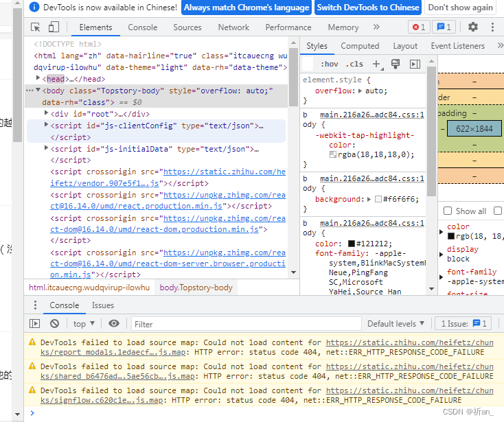Viewport: 504px width, 422px height.
Task: Show more DevTools tabs chevron
Action: tap(376, 27)
